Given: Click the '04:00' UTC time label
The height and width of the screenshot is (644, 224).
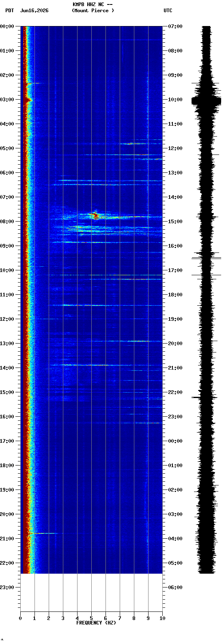Looking at the screenshot, I should [175, 539].
